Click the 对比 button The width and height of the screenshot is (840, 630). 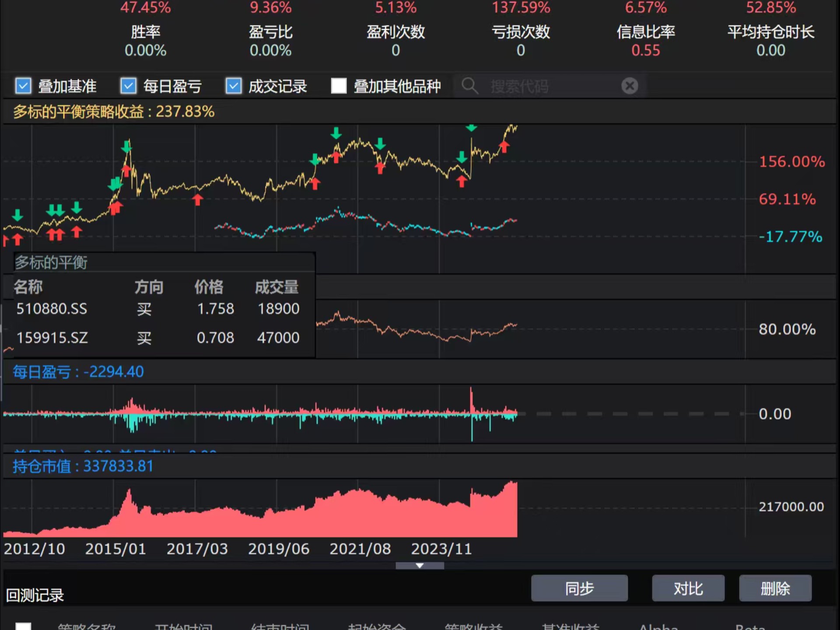pyautogui.click(x=688, y=588)
